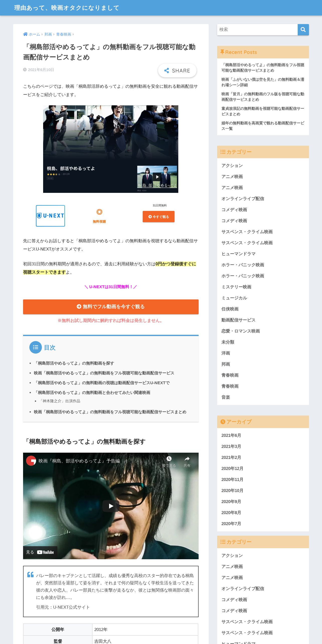
Task: Open 洋画 category link
Action: coord(226,353)
